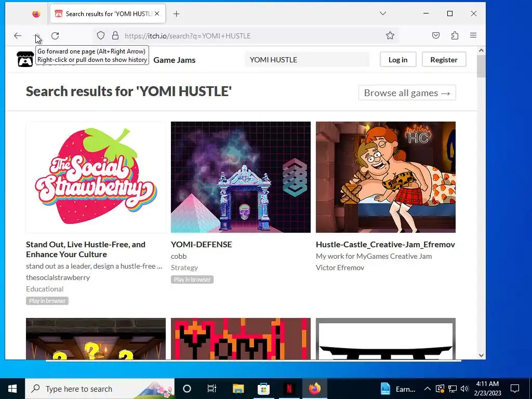Open the YOMI-DEFENSE game thumbnail

click(241, 177)
